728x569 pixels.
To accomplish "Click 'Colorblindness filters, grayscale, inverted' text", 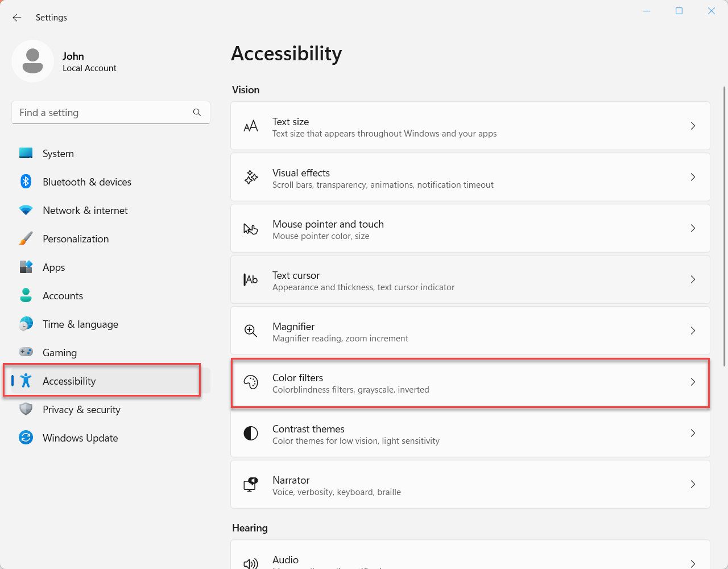I will click(x=351, y=390).
